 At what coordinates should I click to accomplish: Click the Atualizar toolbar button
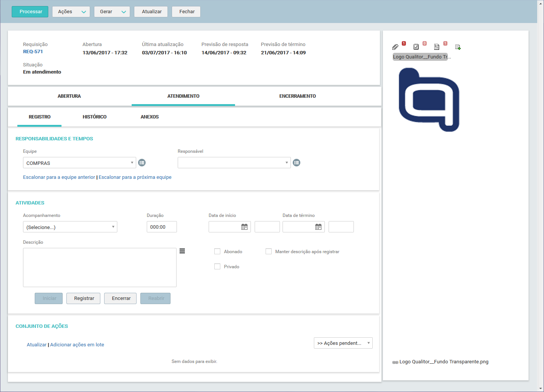pos(151,12)
